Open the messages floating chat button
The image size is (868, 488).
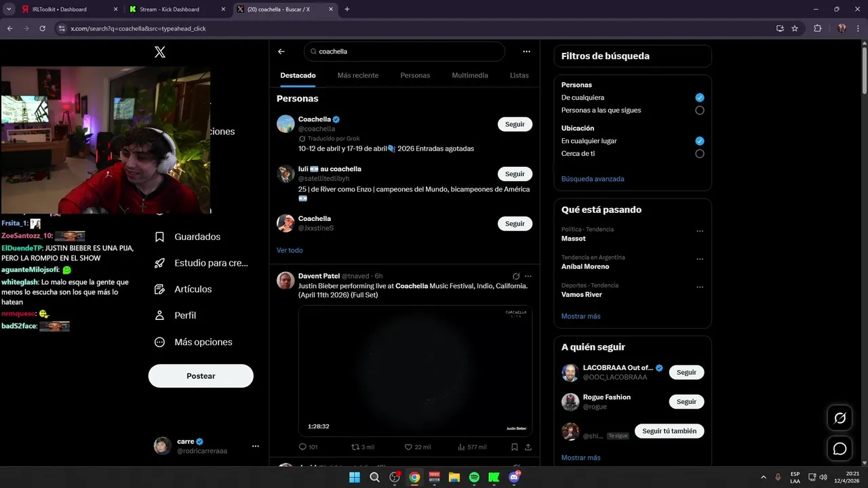pyautogui.click(x=840, y=449)
